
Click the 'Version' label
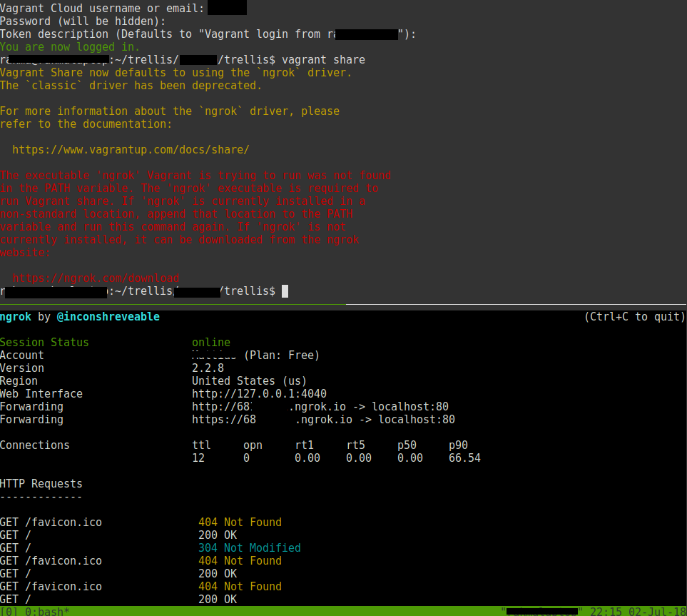click(x=22, y=368)
